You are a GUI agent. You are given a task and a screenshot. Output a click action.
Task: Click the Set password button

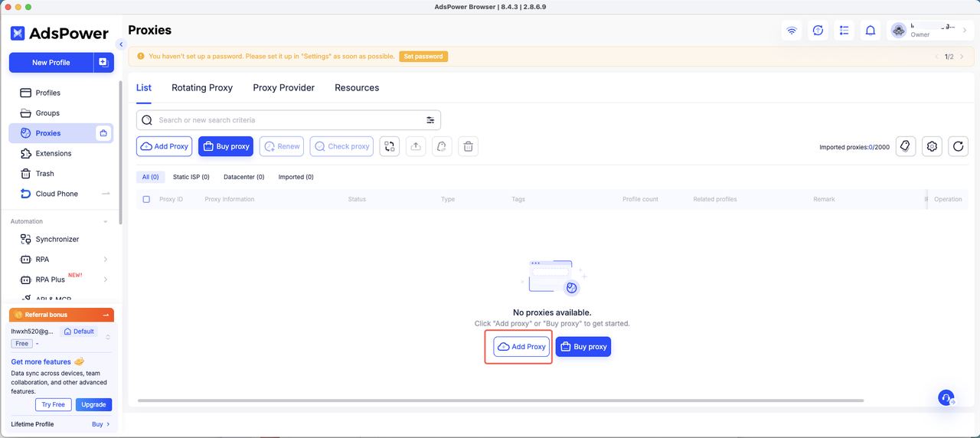click(423, 57)
